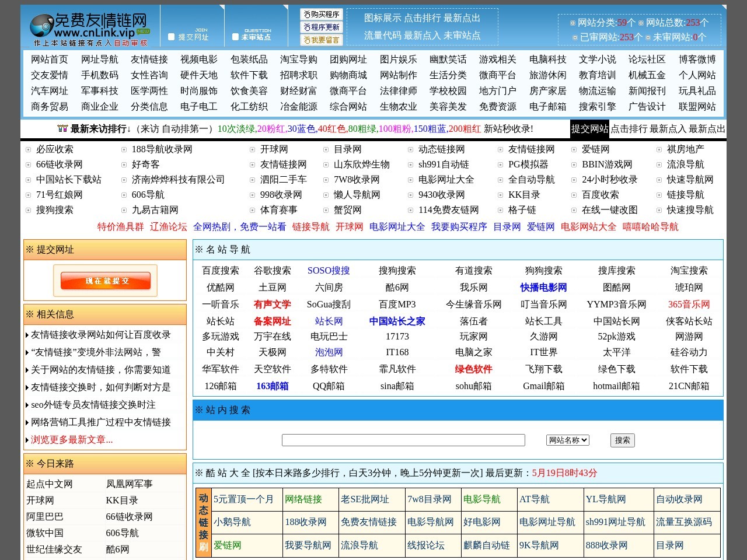The width and height of the screenshot is (747, 560).
Task: Click the orange 现在就提交 button
Action: click(106, 281)
